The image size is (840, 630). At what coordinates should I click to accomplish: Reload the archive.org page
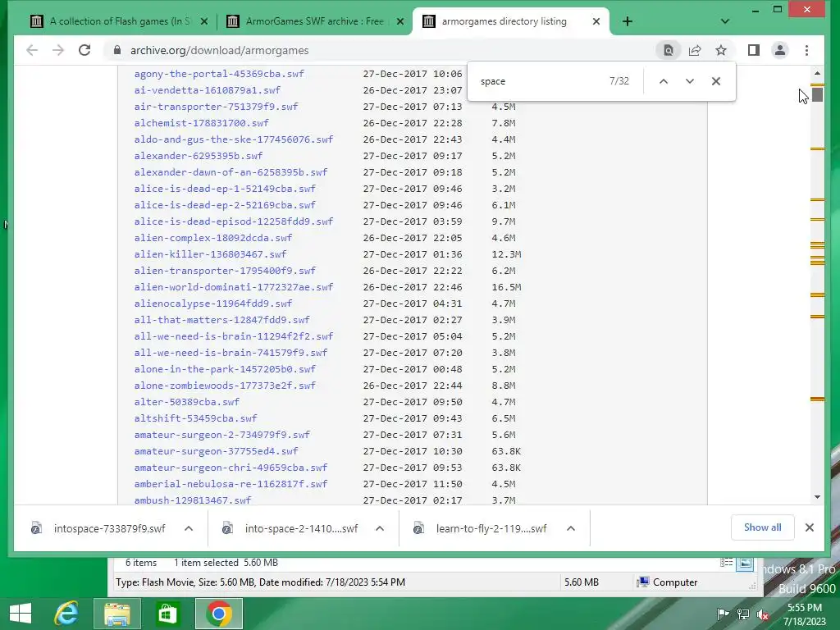(x=84, y=50)
